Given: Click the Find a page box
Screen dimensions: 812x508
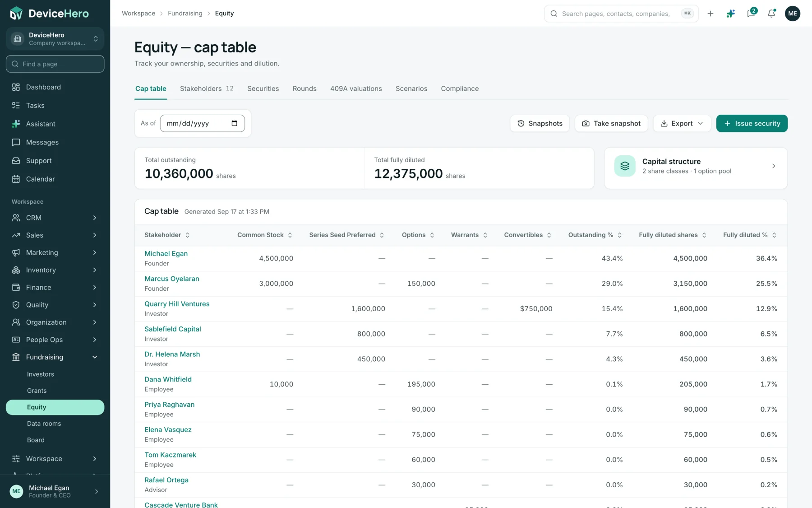Looking at the screenshot, I should (55, 64).
